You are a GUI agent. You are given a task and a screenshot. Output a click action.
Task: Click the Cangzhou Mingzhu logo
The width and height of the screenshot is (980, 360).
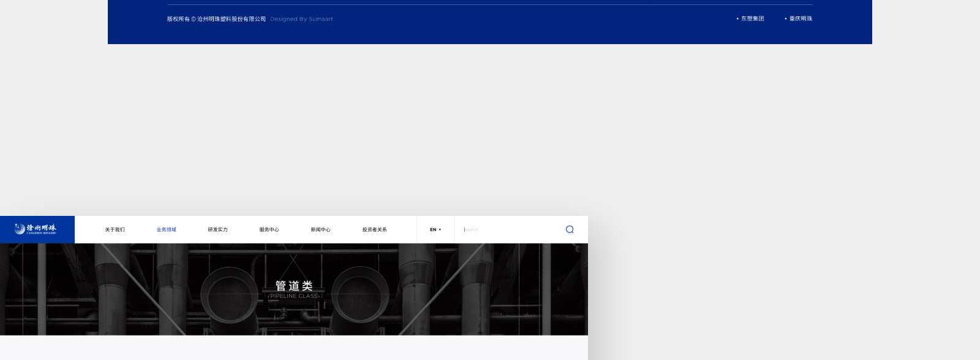click(x=36, y=229)
